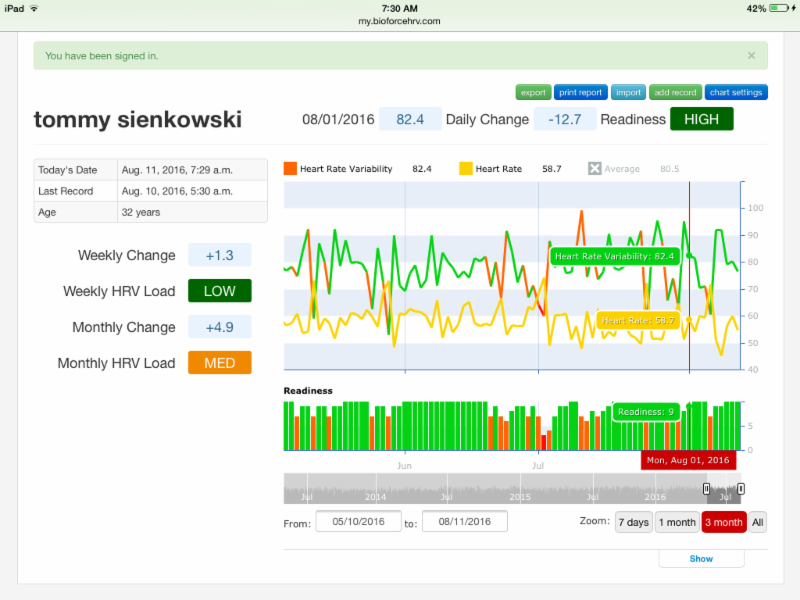Open the print report option
Viewport: 800px width, 600px height.
pos(580,93)
